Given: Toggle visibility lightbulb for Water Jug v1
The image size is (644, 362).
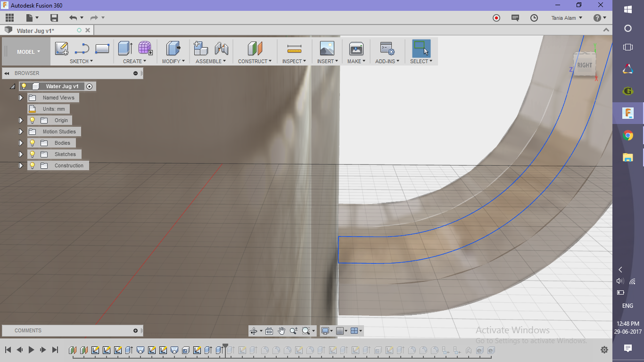Looking at the screenshot, I should click(24, 86).
